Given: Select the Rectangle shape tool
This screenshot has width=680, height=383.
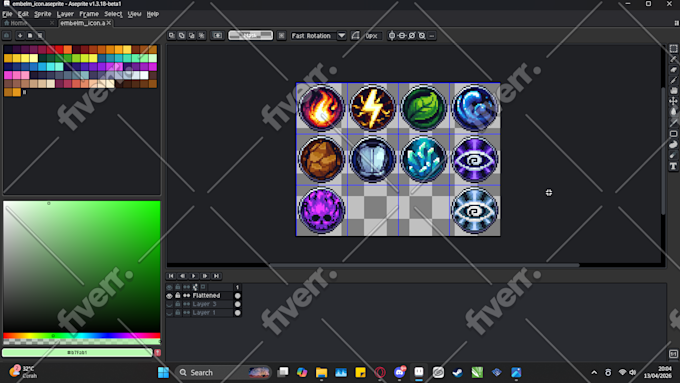Looking at the screenshot, I should 673,134.
